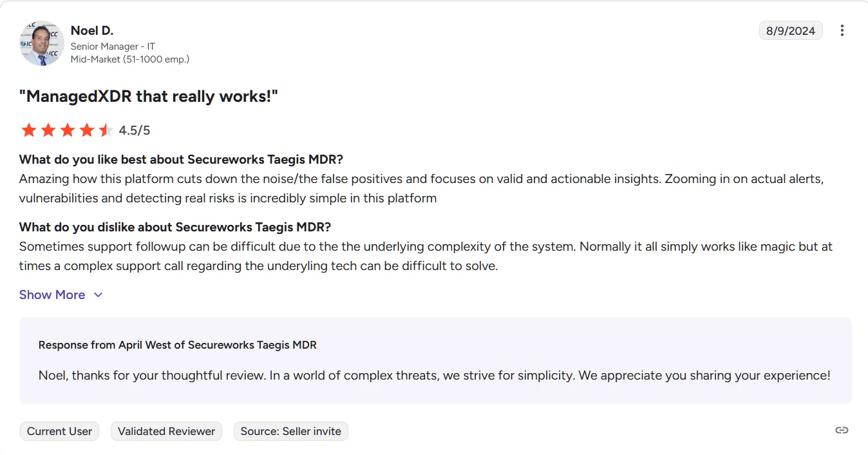Open the three-dot options menu

point(842,30)
